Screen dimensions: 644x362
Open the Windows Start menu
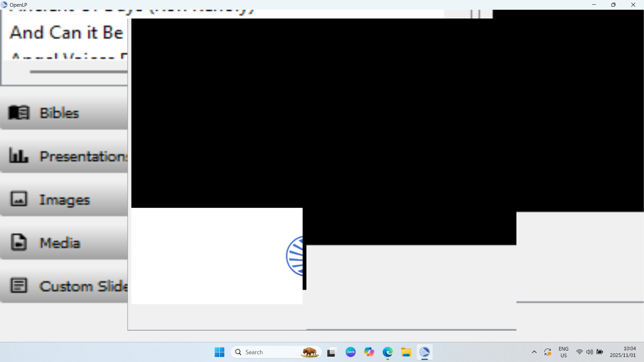point(219,352)
